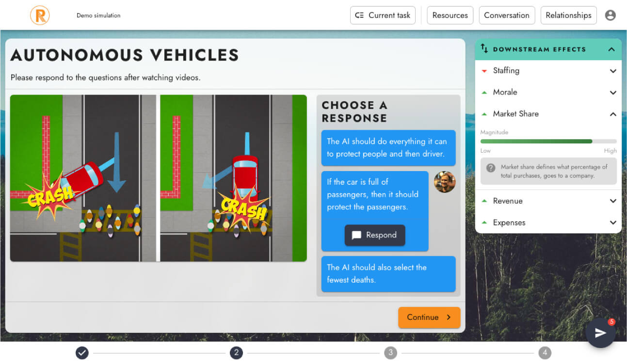Expand the Morale section
The width and height of the screenshot is (627, 364).
point(613,93)
